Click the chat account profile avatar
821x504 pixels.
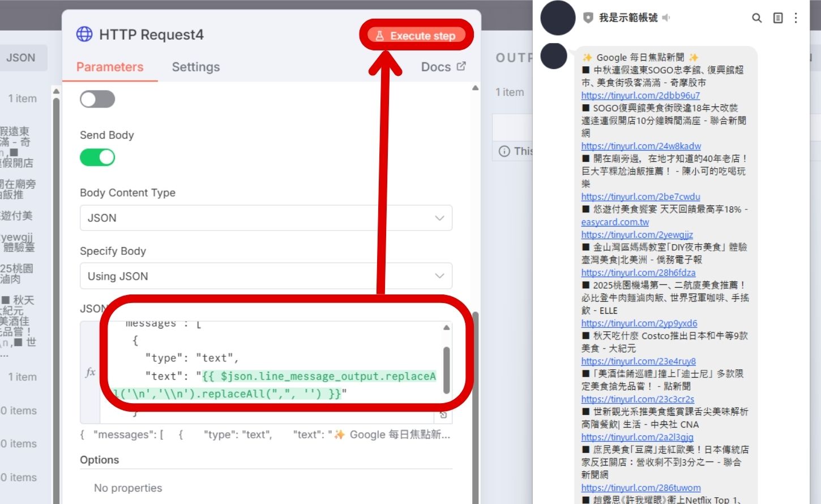[x=557, y=18]
